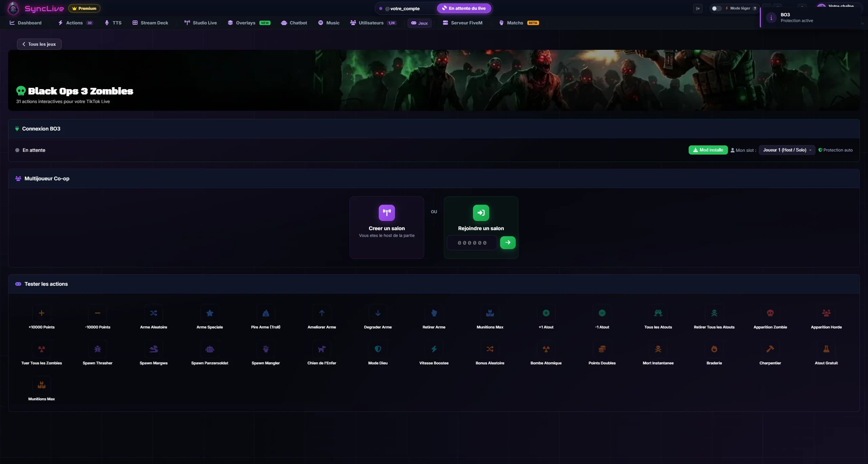
Task: Trigger the +10000 Points action
Action: (41, 313)
